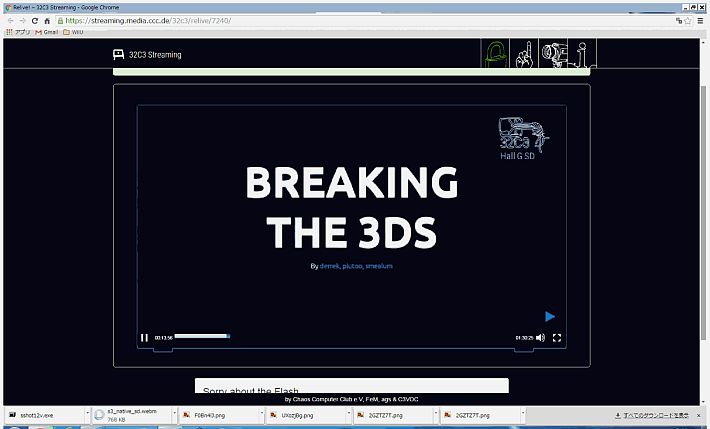Click the anchor figure header icon

click(582, 53)
